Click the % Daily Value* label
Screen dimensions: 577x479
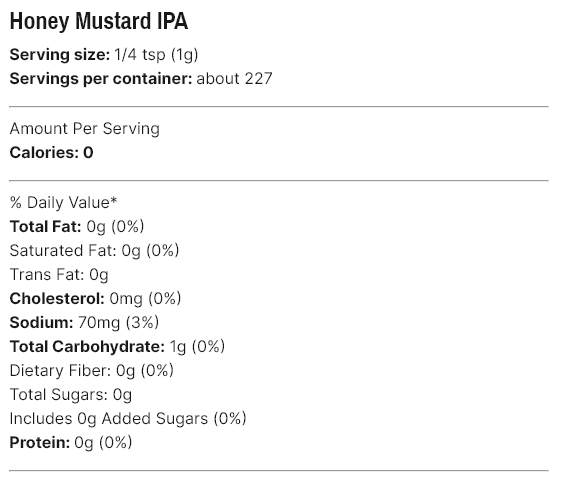tap(63, 203)
